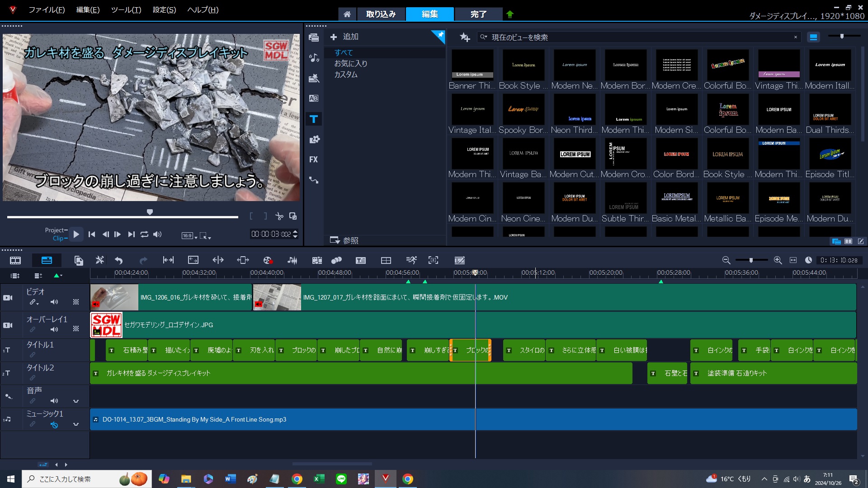868x488 pixels.
Task: Open the Transitions (AB) library icon
Action: pos(314,99)
